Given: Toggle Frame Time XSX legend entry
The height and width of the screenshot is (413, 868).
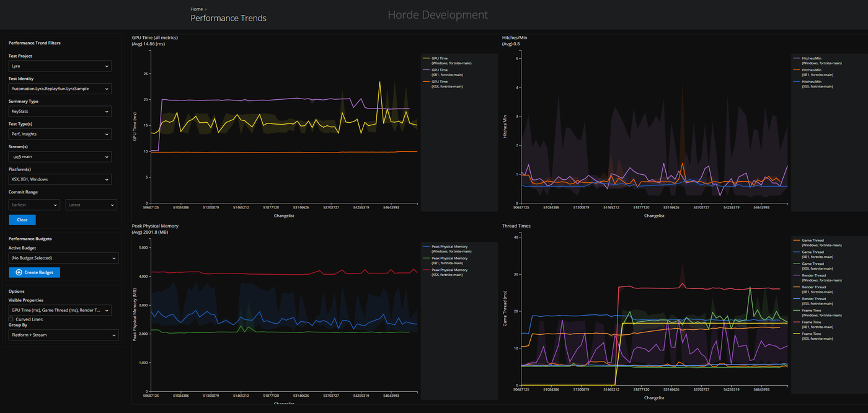Looking at the screenshot, I should point(814,337).
